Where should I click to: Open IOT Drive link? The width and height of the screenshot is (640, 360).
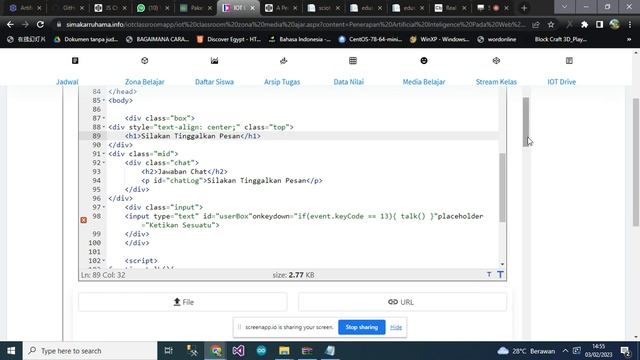pos(562,82)
